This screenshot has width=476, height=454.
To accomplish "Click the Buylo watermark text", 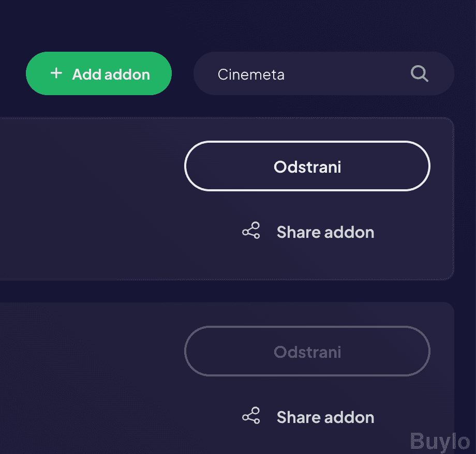I will tap(440, 441).
